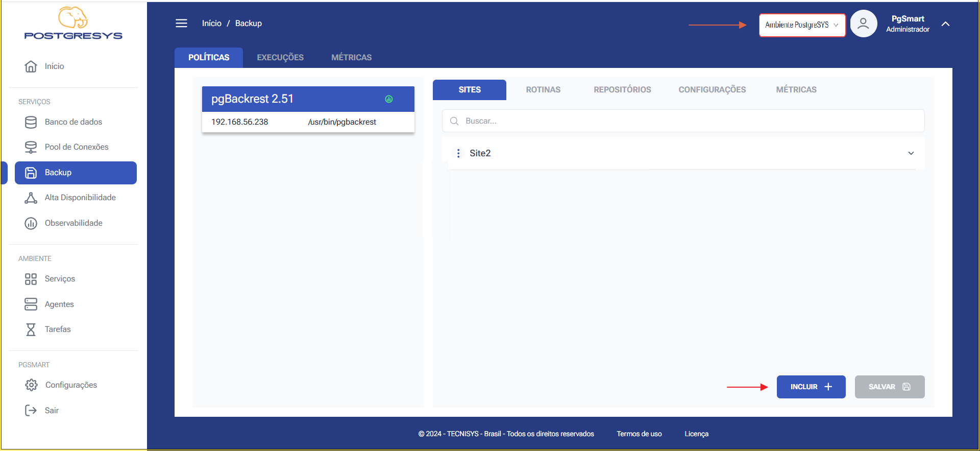
Task: Select the ROTINAS tab
Action: point(543,90)
